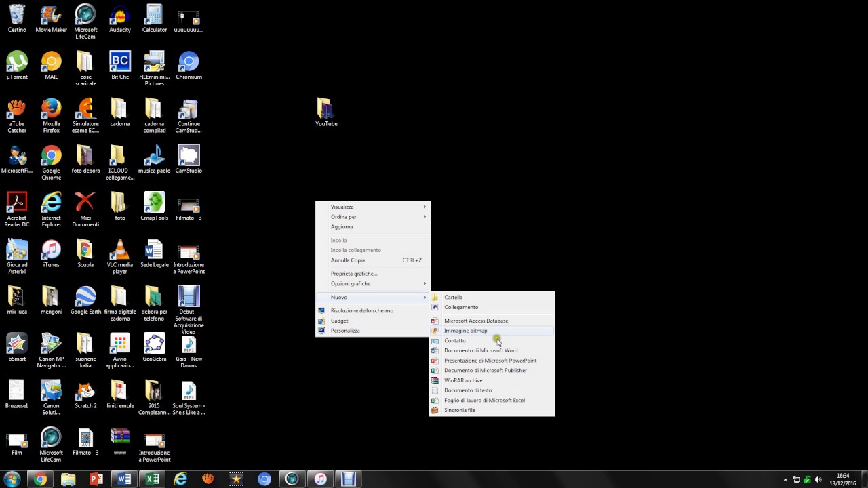This screenshot has width=868, height=488.
Task: Open the Cestino recycle bin icon
Action: pos(17,19)
